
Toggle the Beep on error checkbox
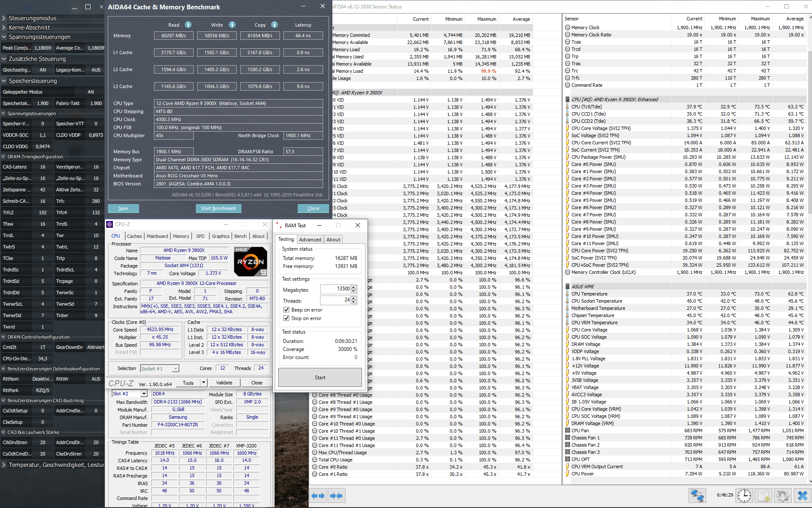286,310
